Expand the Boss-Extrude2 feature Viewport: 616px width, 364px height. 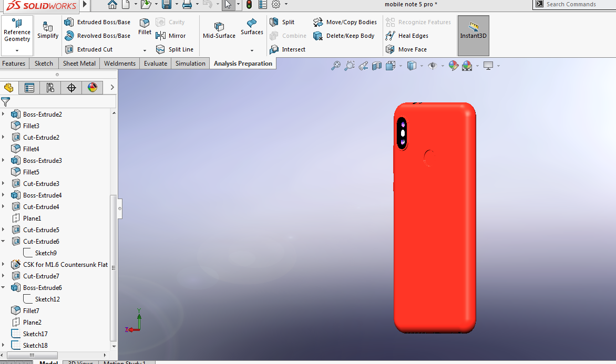3,114
